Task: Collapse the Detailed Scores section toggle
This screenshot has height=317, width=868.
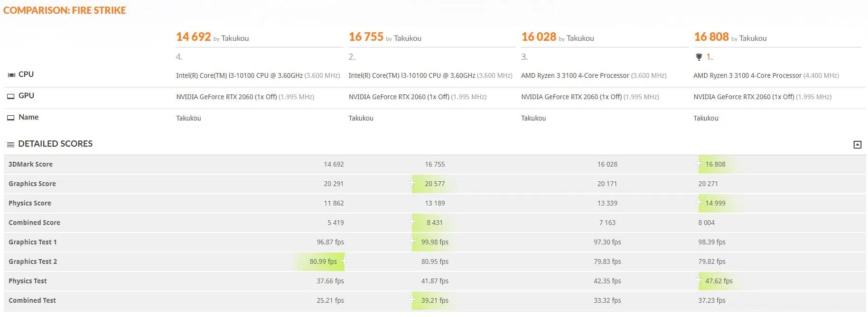Action: pyautogui.click(x=857, y=145)
